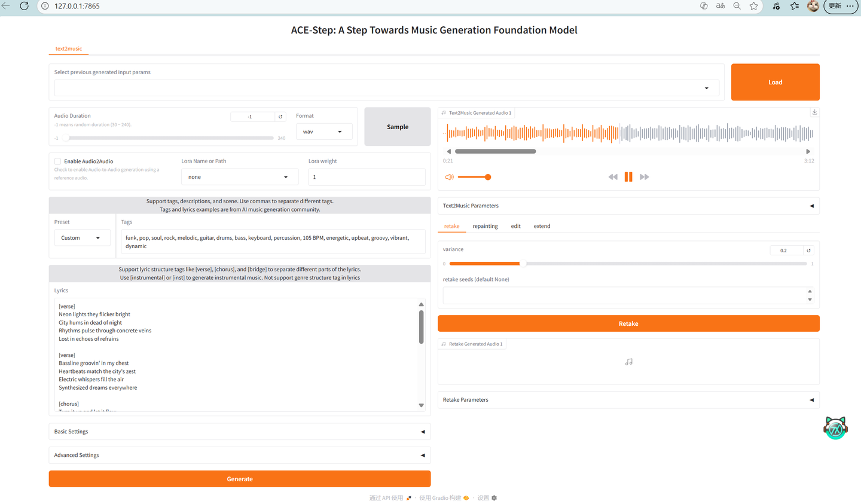Mute the audio with speaker icon
The width and height of the screenshot is (861, 504).
(x=450, y=177)
